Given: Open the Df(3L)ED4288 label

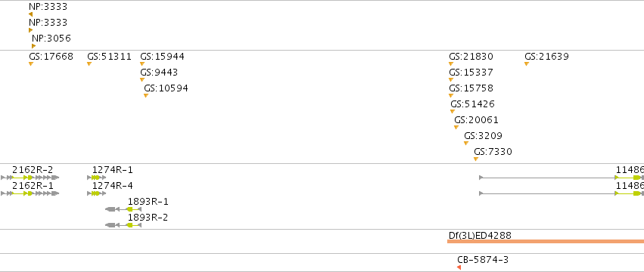Looking at the screenshot, I should click(x=480, y=236).
